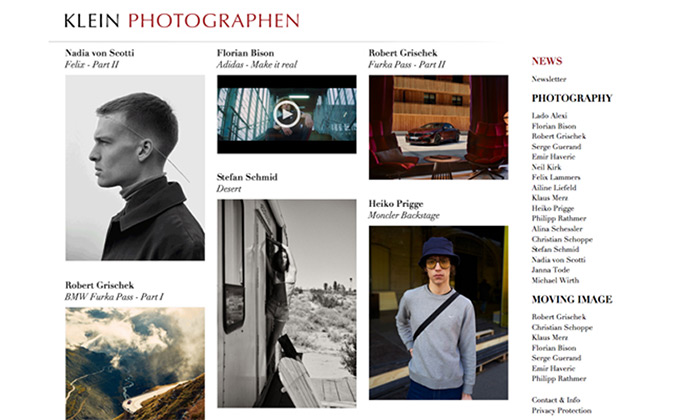Screen dimensions: 700x420
Task: Open Ailine Liefeld portfolio link
Action: point(554,187)
